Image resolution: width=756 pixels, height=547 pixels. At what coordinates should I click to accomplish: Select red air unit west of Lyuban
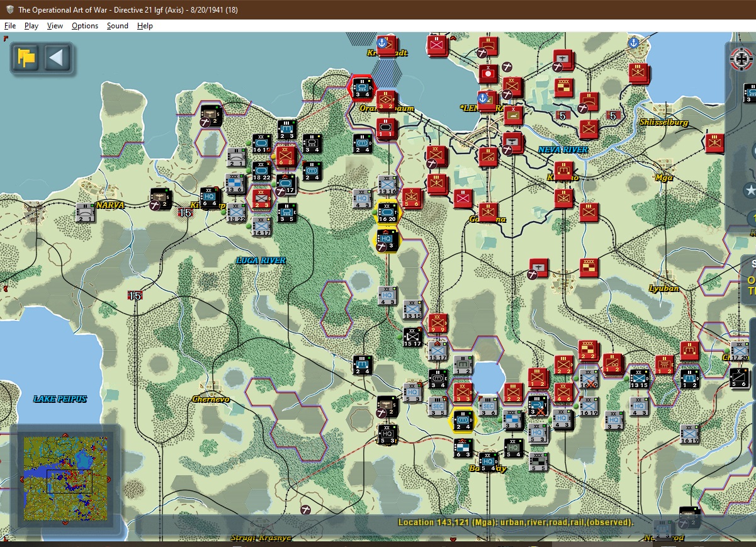(x=538, y=269)
